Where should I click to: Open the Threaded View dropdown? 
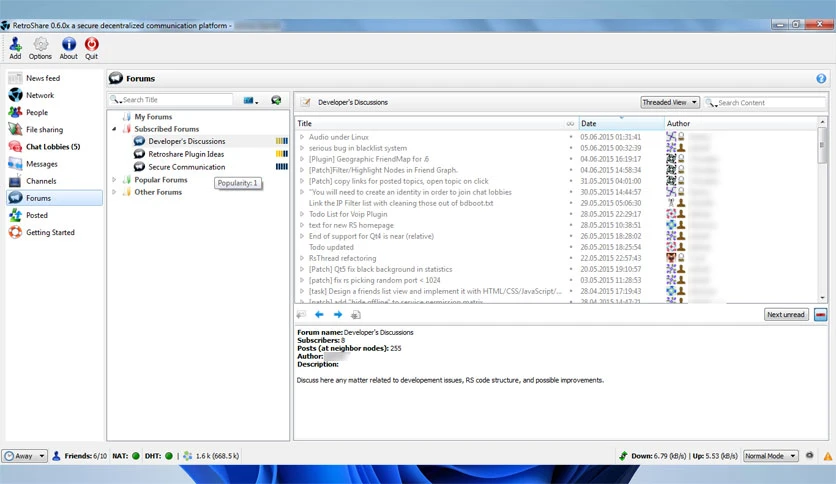coord(670,102)
